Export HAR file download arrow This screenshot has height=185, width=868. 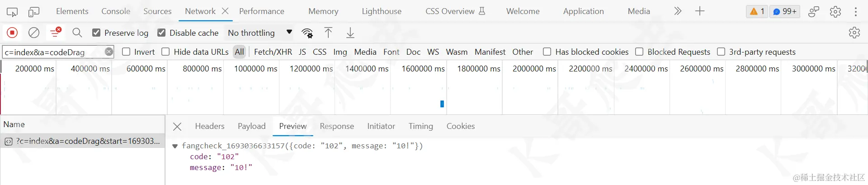tap(350, 33)
